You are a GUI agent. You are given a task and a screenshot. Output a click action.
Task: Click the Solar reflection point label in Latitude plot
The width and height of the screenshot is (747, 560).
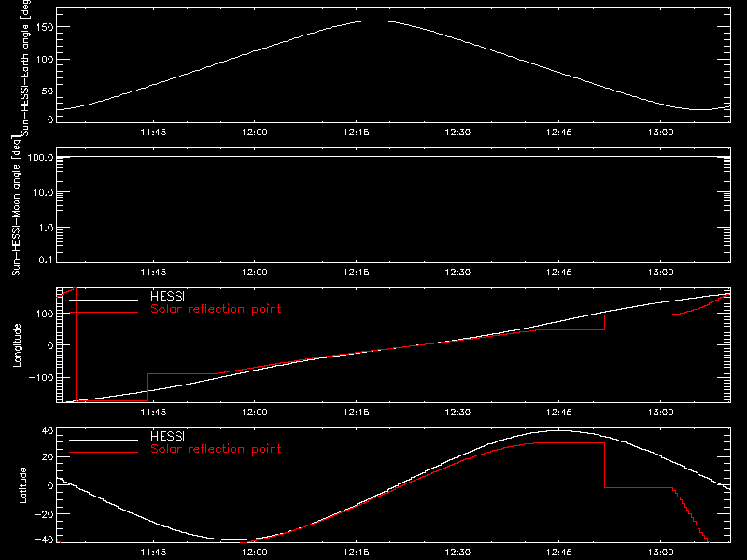(x=216, y=449)
